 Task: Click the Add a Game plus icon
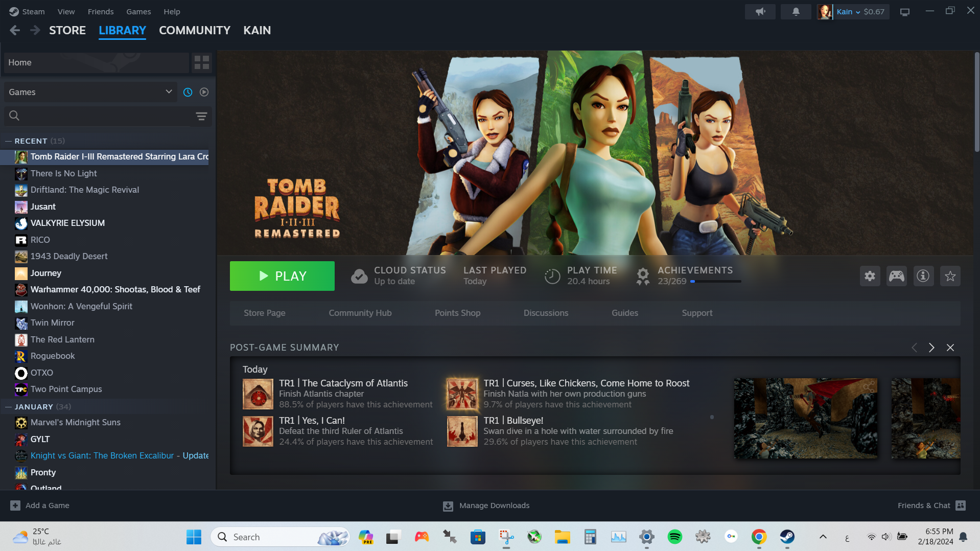(15, 506)
